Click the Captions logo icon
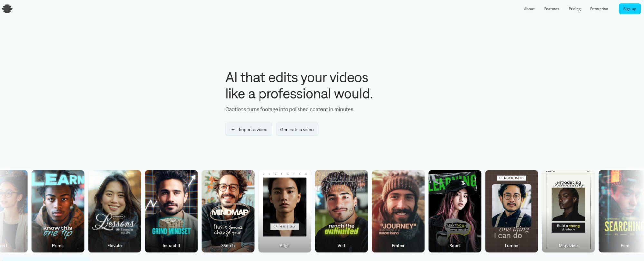This screenshot has width=644, height=261. click(x=7, y=9)
